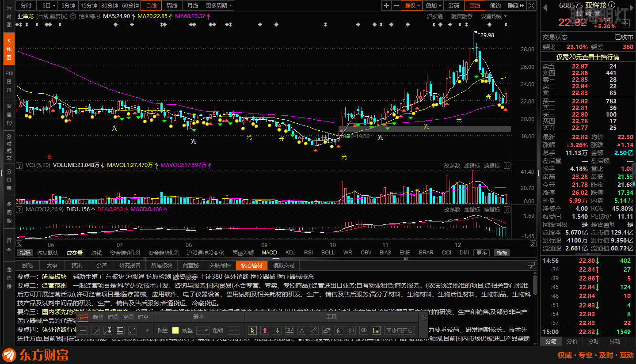Pick the yellow drawing color swatch
The height and width of the screenshot is (364, 636).
click(x=175, y=330)
